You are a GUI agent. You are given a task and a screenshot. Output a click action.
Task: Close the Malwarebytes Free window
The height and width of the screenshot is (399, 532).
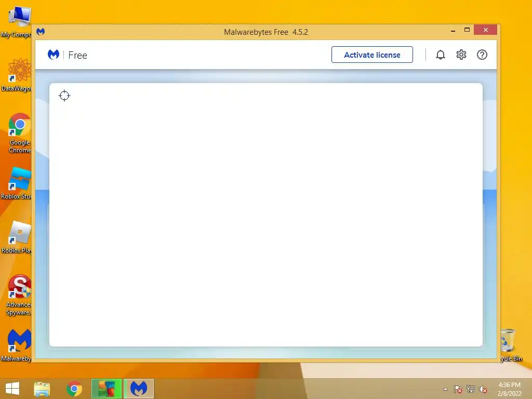click(486, 30)
